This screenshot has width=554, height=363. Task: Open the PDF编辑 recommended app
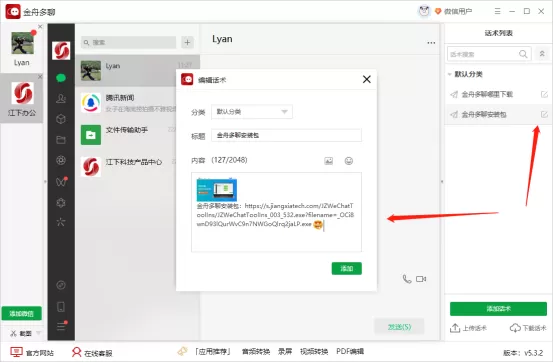click(x=350, y=352)
